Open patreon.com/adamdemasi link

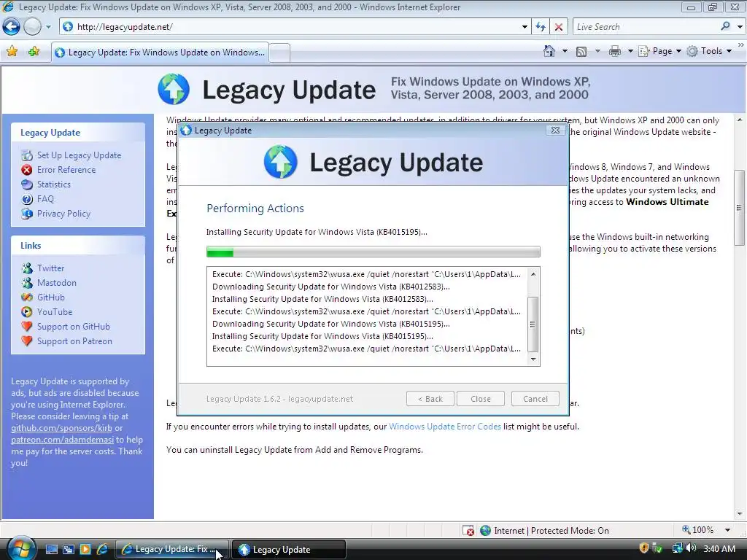(63, 440)
